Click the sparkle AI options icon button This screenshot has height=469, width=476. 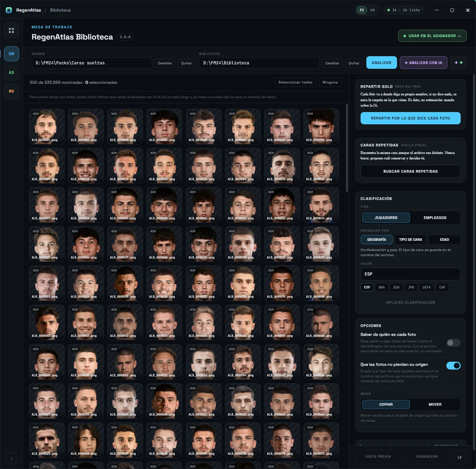point(458,63)
